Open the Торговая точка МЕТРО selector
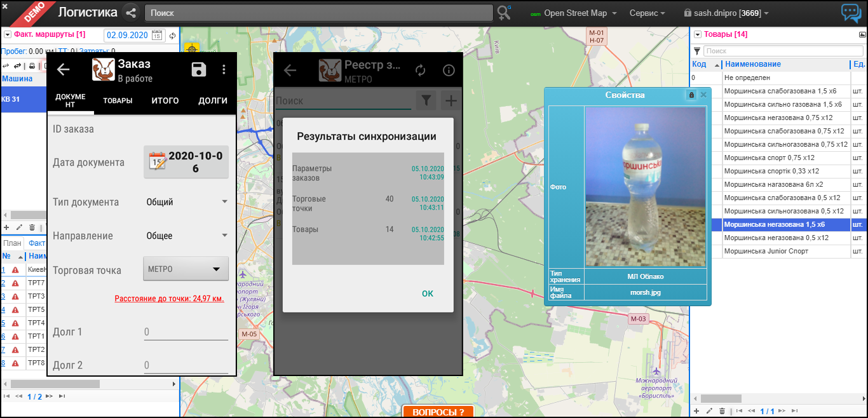 tap(186, 269)
